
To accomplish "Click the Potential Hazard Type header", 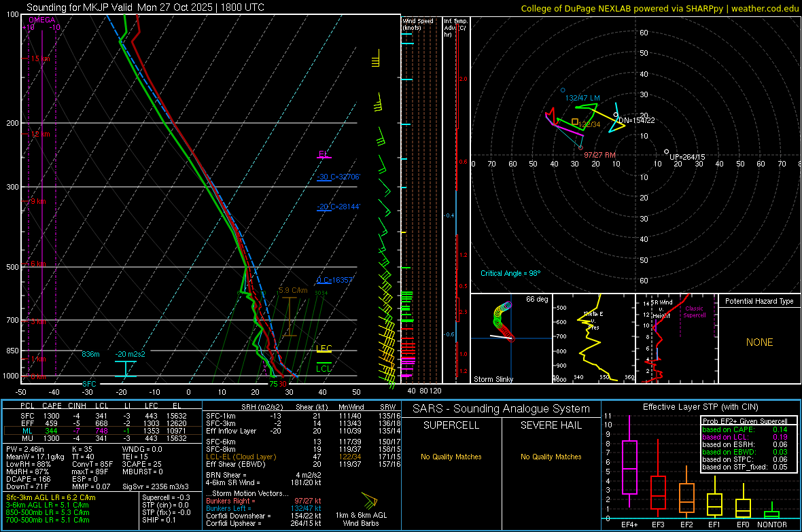I will click(759, 301).
